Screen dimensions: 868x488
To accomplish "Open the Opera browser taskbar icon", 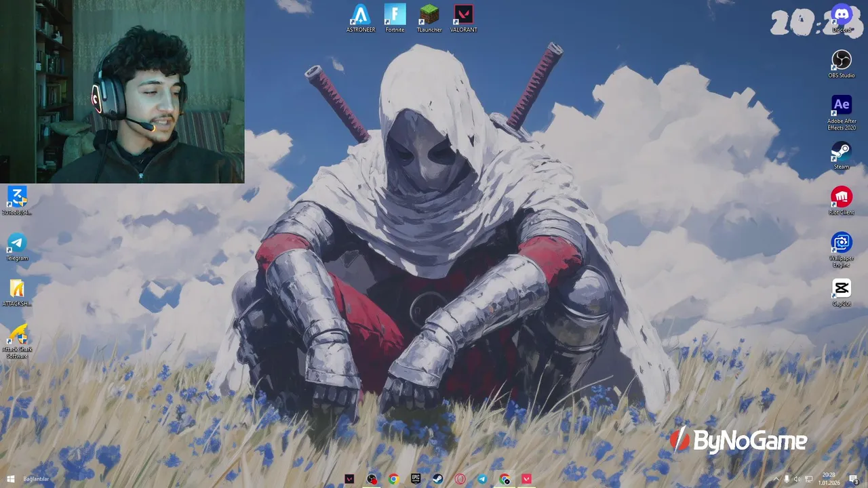I will click(x=460, y=479).
